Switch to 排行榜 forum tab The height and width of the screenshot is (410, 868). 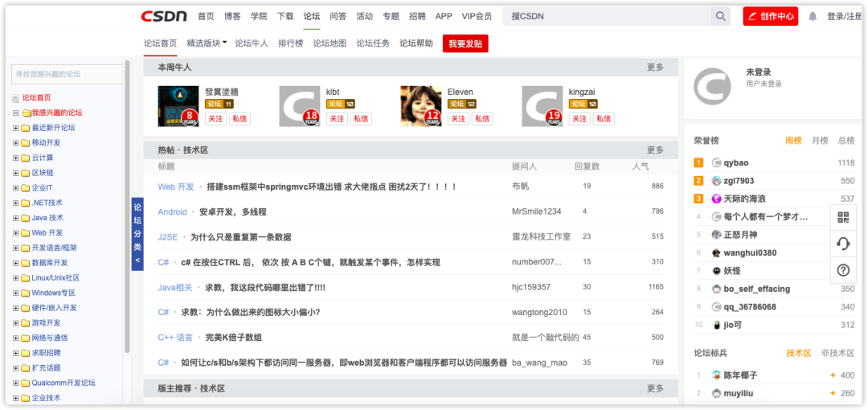[x=291, y=43]
